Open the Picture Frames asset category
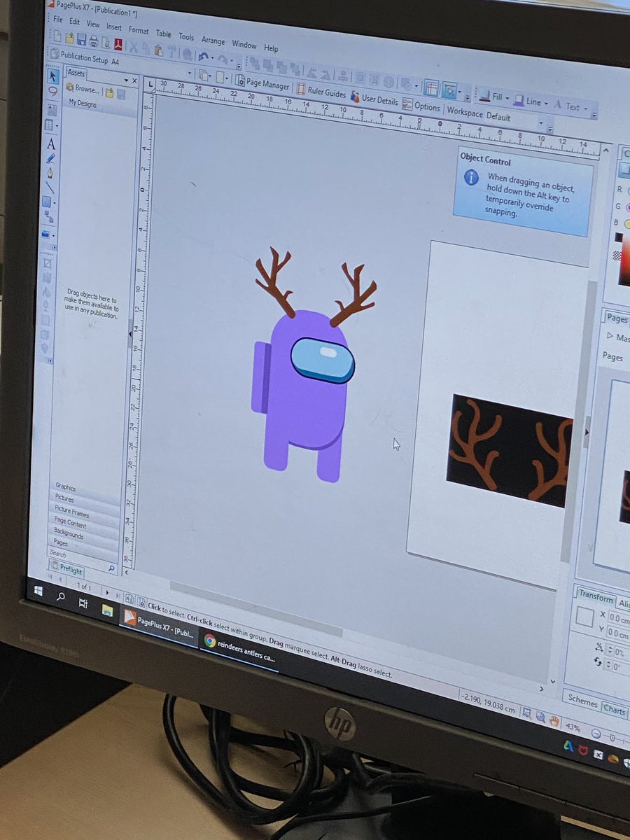Image resolution: width=630 pixels, height=840 pixels. coord(71,511)
